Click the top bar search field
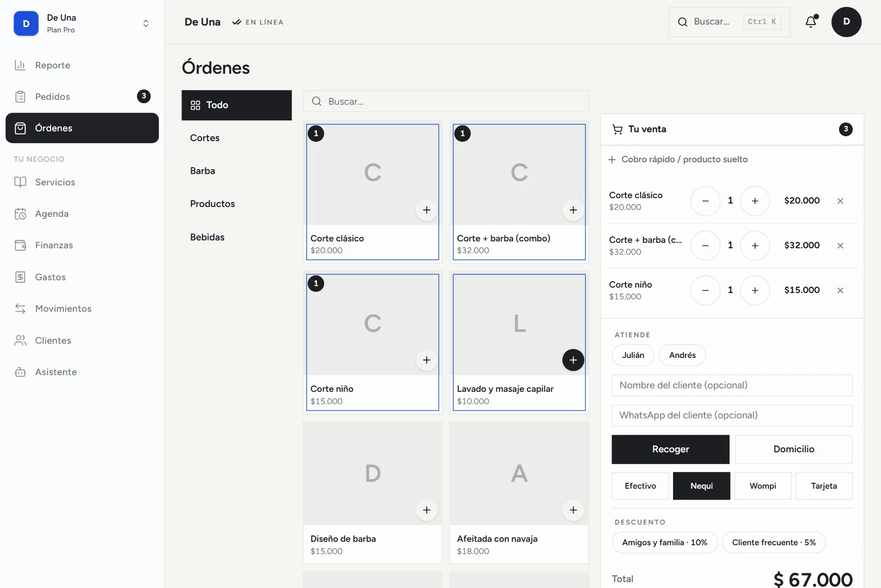Screen dimensions: 881x588 pos(729,22)
